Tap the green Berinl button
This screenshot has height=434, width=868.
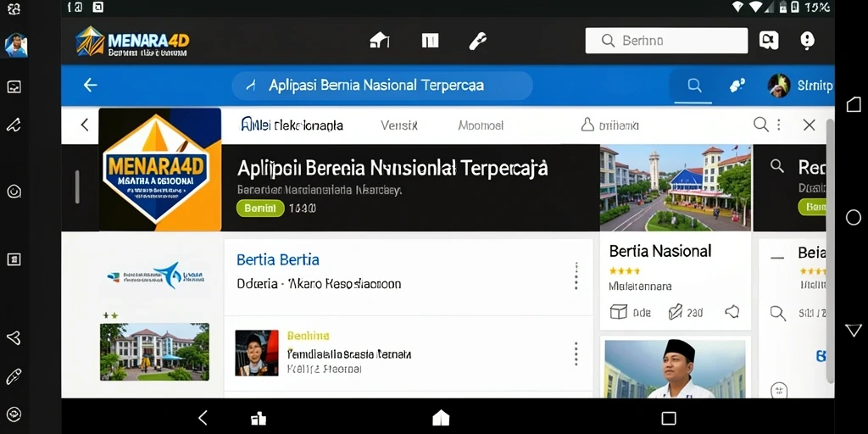coord(260,209)
